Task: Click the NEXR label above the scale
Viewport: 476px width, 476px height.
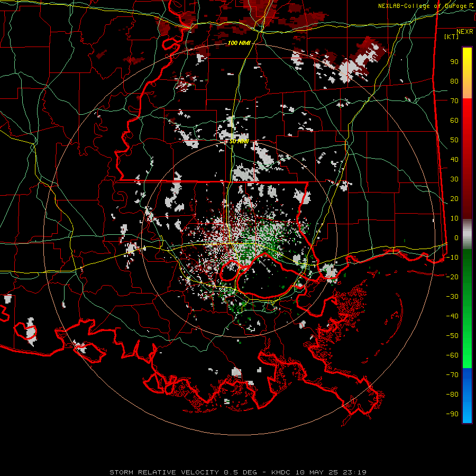Action: tap(464, 32)
